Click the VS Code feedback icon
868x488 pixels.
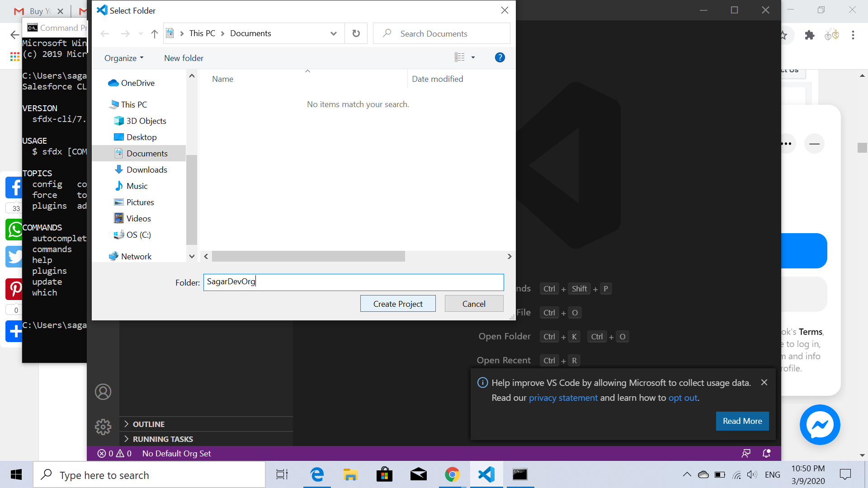746,453
